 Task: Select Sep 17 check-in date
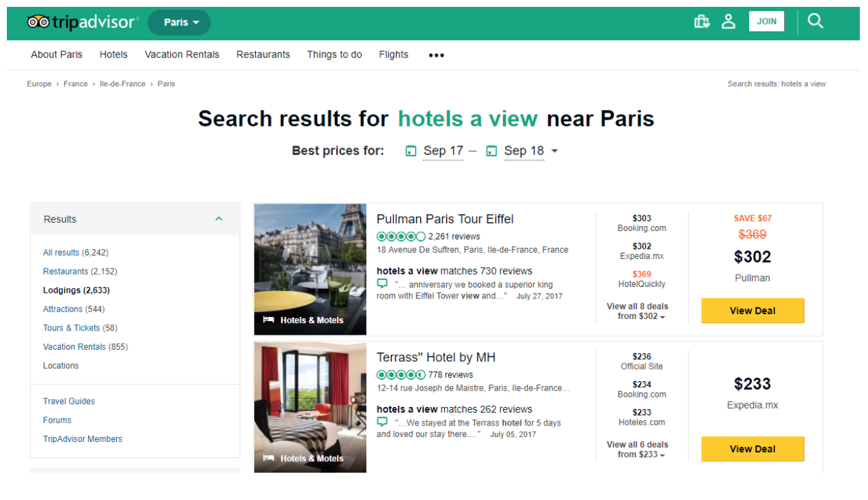(443, 151)
